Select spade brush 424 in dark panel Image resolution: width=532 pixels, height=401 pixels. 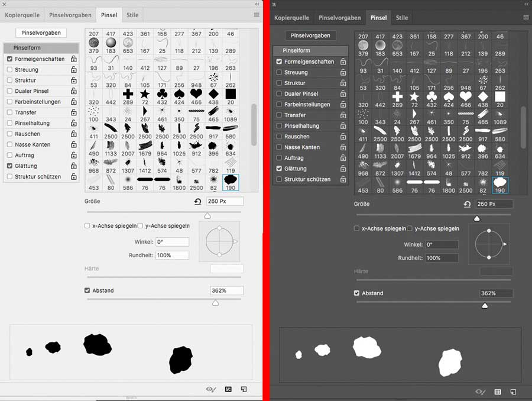(x=449, y=99)
